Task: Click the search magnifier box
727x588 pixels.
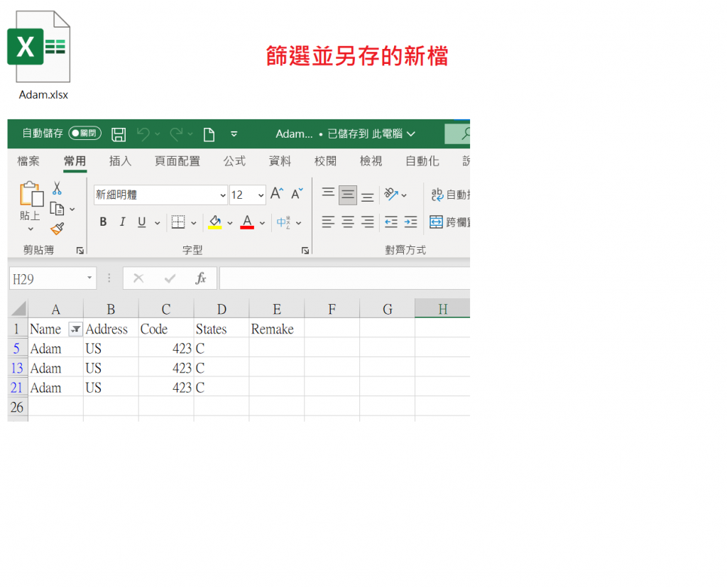Action: [457, 134]
